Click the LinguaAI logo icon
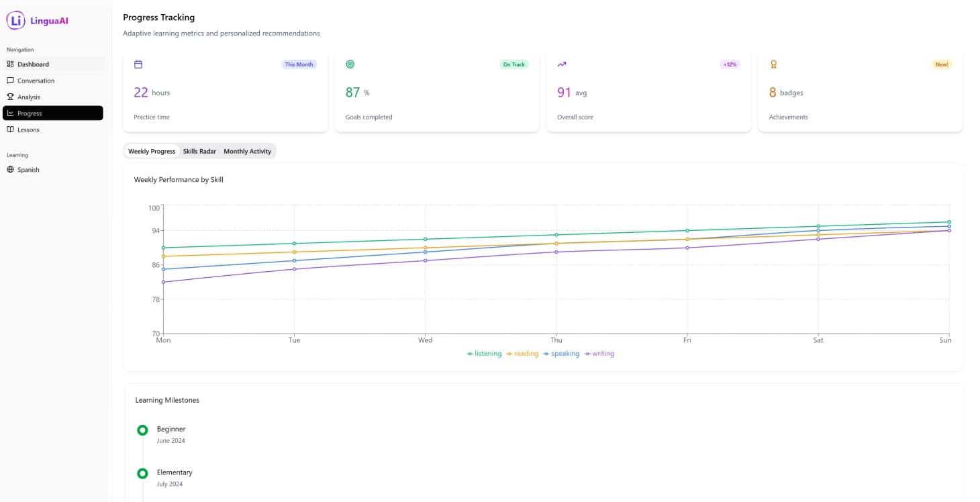 (15, 21)
